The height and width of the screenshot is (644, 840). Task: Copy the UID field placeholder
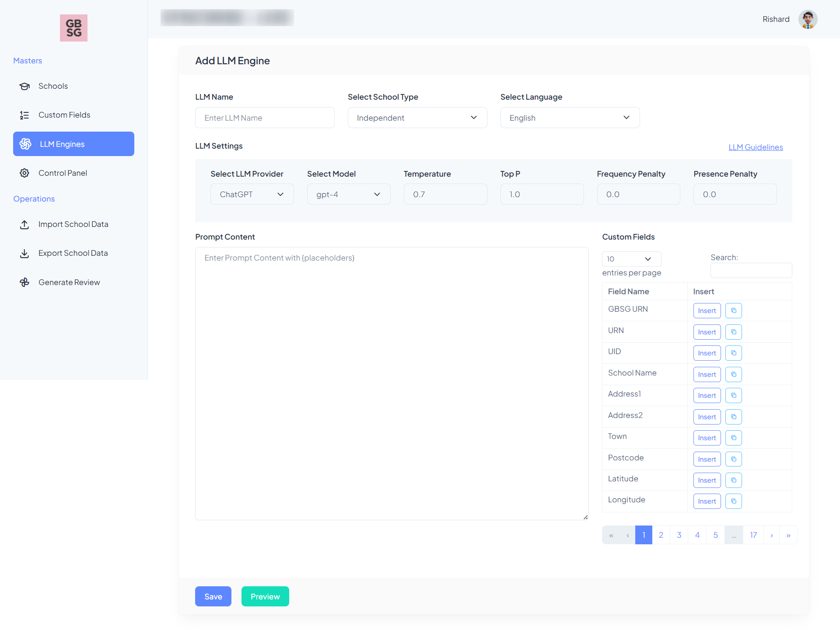click(734, 353)
